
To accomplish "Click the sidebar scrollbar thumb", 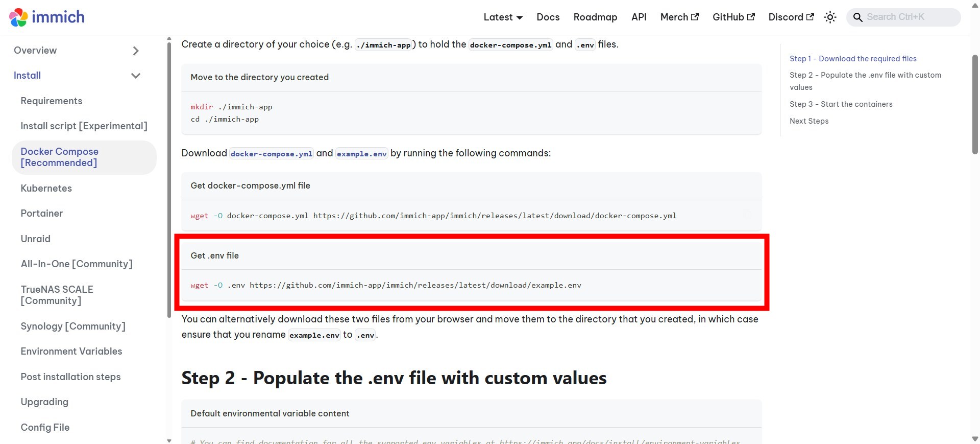I will coord(169,180).
